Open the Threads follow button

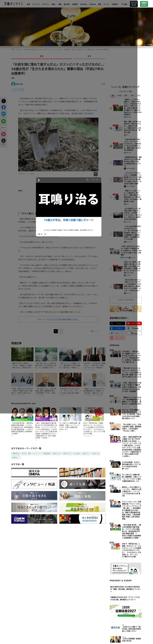point(134,328)
